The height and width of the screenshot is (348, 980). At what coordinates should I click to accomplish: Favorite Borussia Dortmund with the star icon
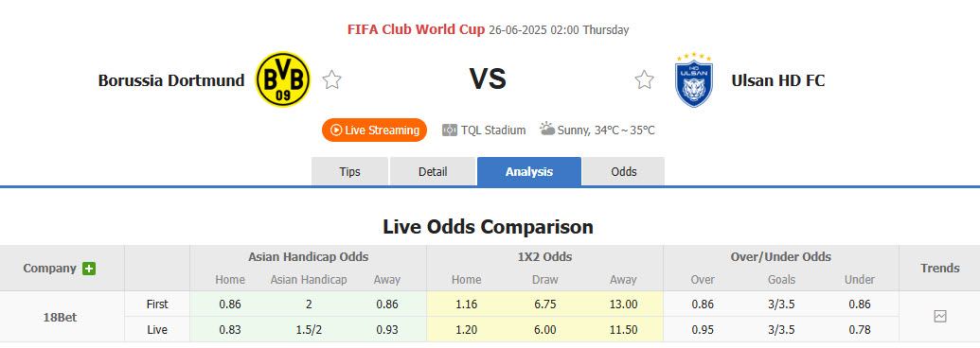click(332, 79)
